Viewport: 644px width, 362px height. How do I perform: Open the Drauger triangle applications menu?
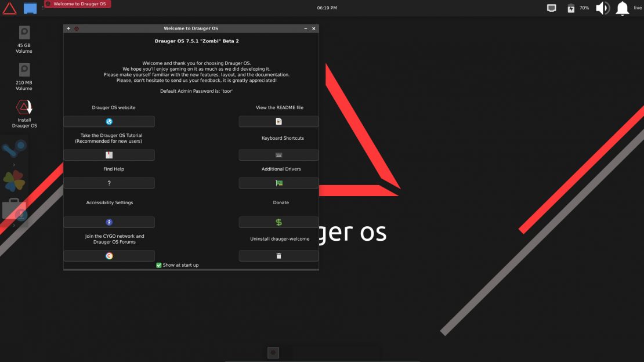coord(10,8)
